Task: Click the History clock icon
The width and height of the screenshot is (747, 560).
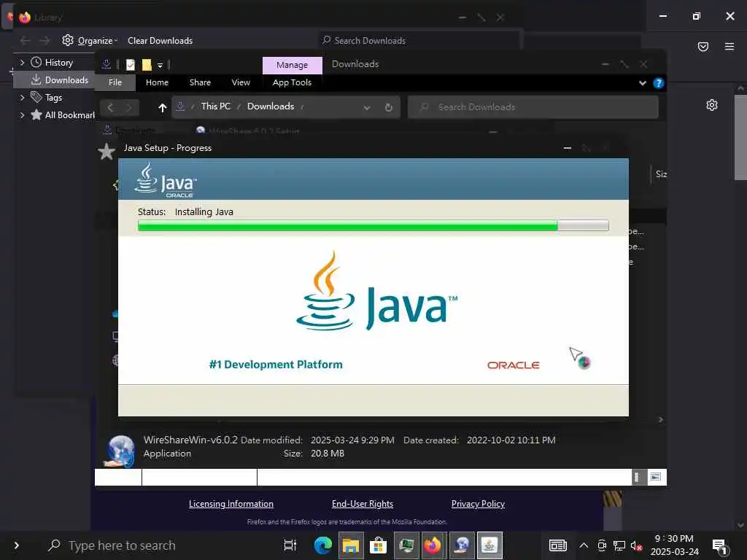Action: [36, 63]
